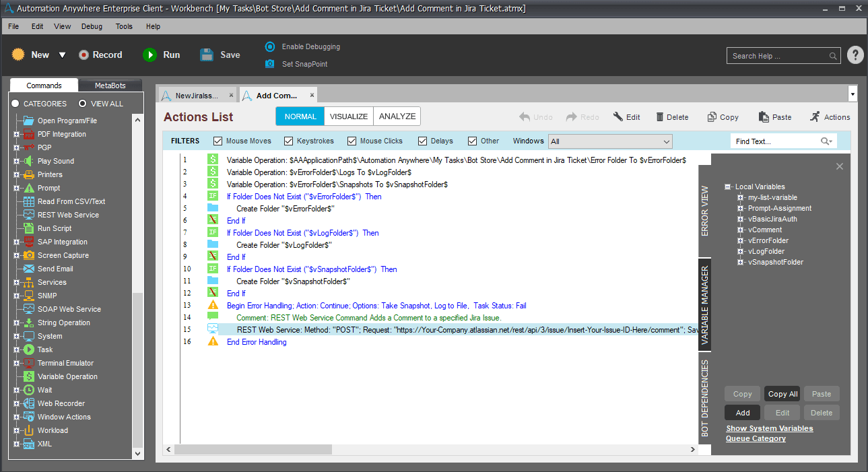Switch to the MetaBots tab
Image resolution: width=868 pixels, height=472 pixels.
pos(110,86)
